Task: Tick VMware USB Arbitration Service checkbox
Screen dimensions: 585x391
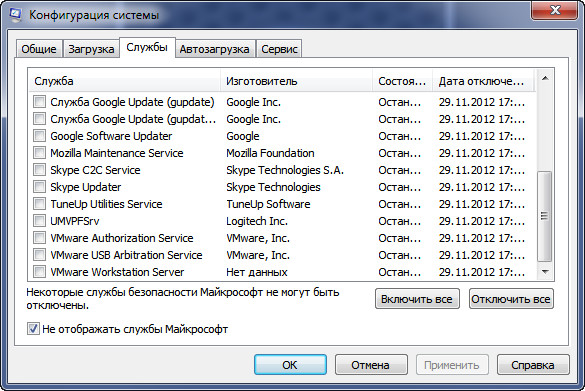Action: 39,255
